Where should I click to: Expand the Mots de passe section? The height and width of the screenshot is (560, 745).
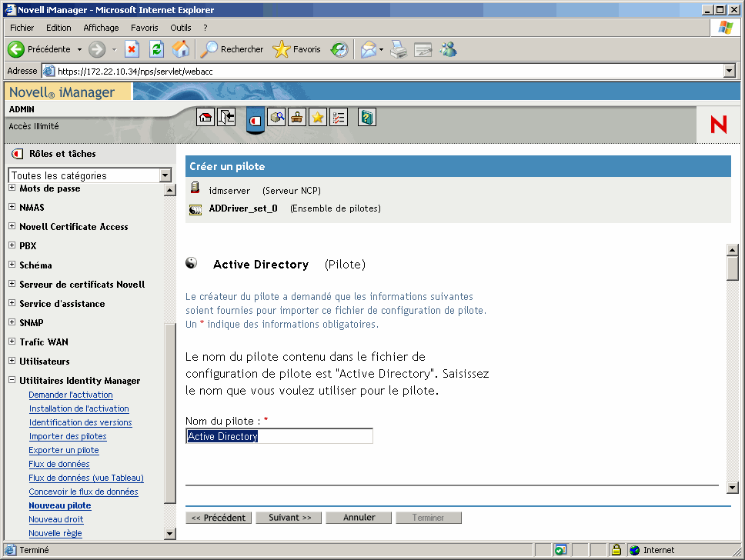(11, 188)
